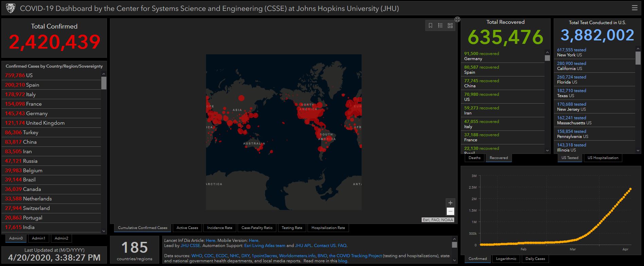644x266 pixels.
Task: Show the Testing Rate map tab
Action: tap(292, 228)
